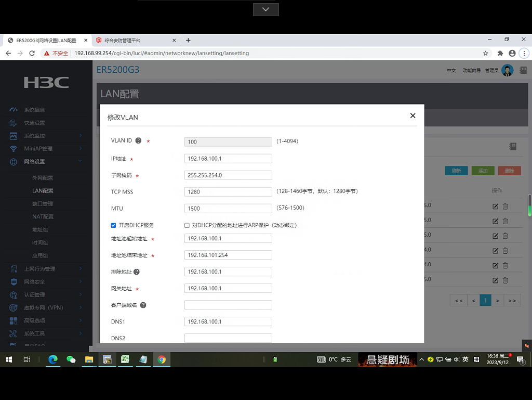This screenshot has width=532, height=400.
Task: Close the 修改VLAN dialog with X
Action: (x=413, y=116)
